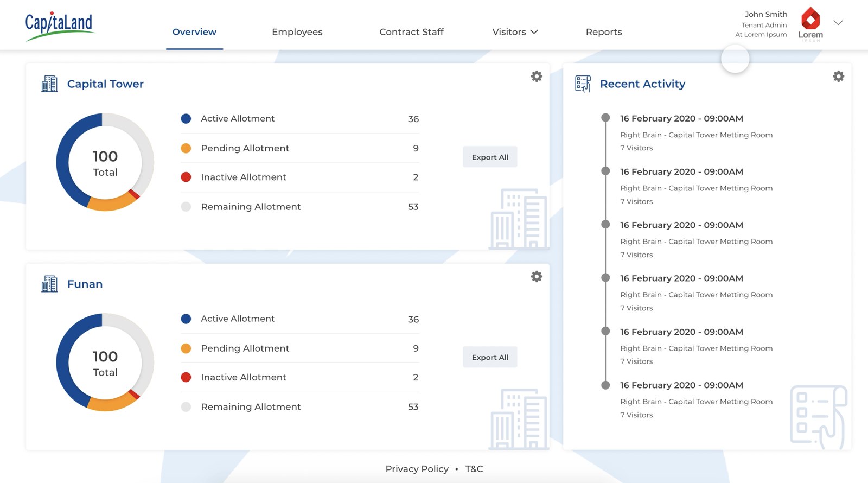Click Pending Allotment label in Funan

click(245, 348)
